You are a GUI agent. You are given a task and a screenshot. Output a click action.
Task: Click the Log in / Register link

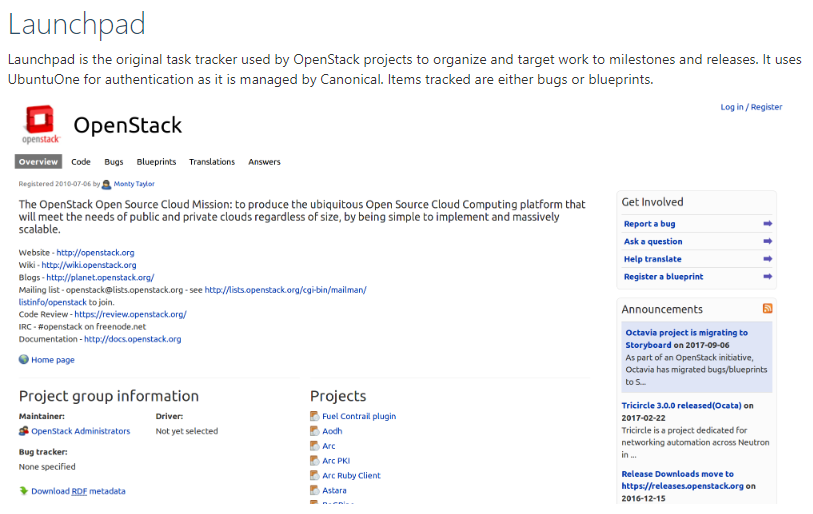751,107
